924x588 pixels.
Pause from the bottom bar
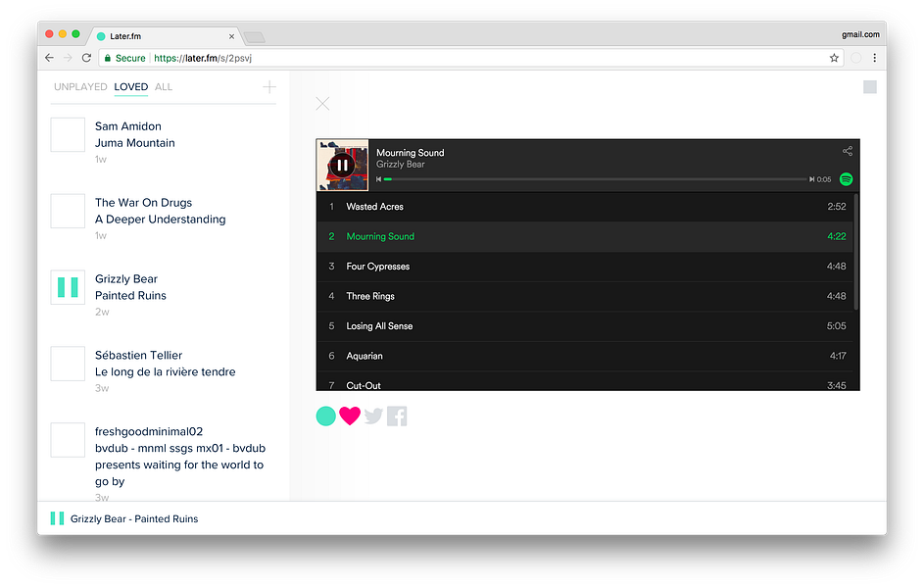pyautogui.click(x=57, y=518)
